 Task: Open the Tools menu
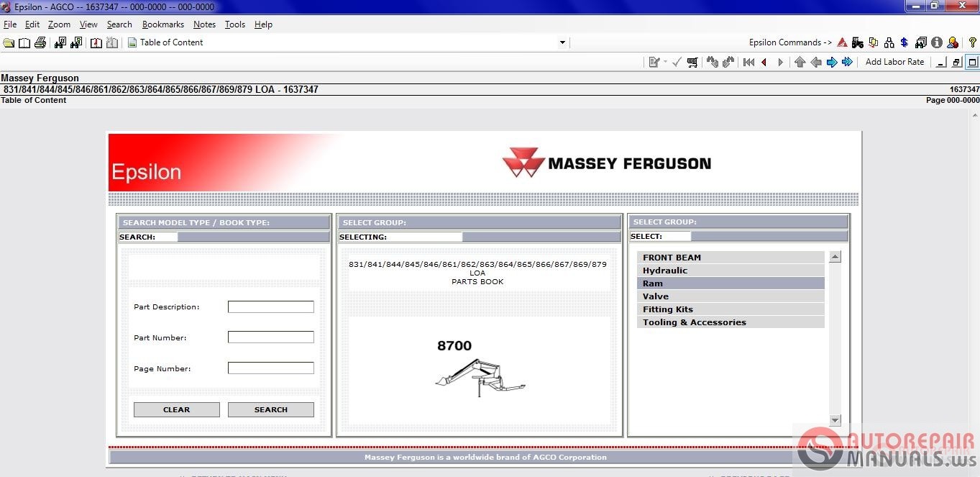coord(235,24)
